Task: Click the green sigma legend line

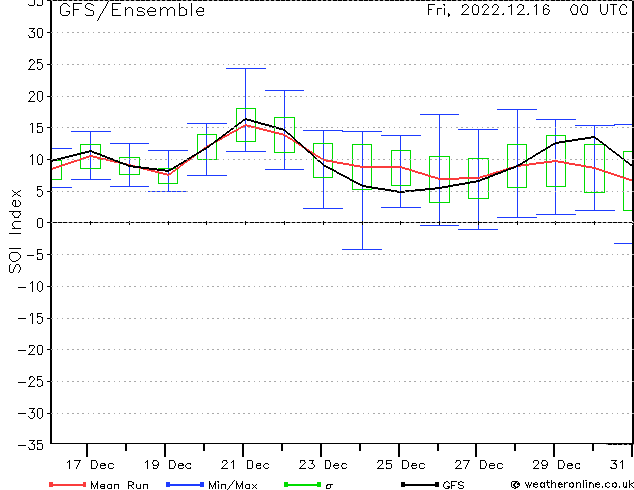Action: [302, 484]
